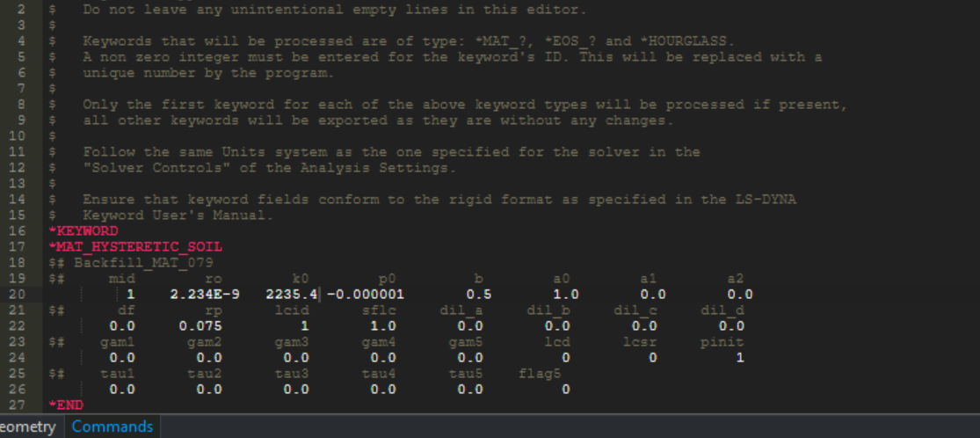Place cursor on the *KEYWORD line

(x=83, y=231)
